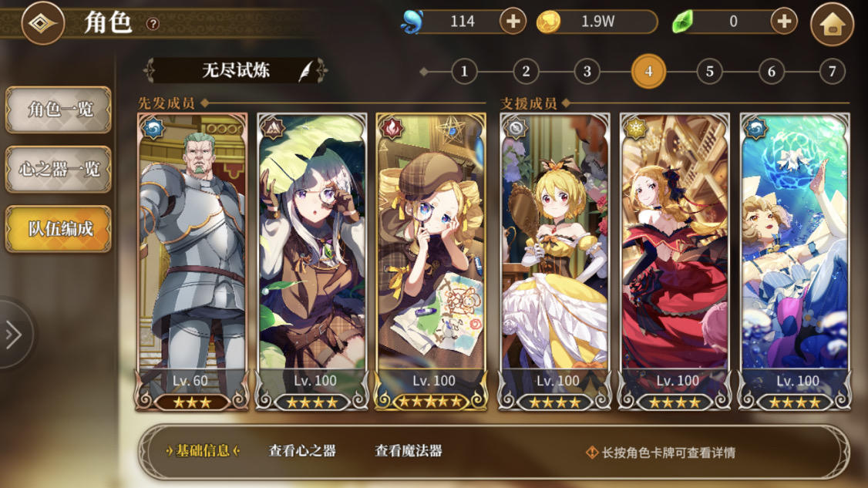
Task: Select the armored knight Lv. 60 card
Action: point(191,262)
